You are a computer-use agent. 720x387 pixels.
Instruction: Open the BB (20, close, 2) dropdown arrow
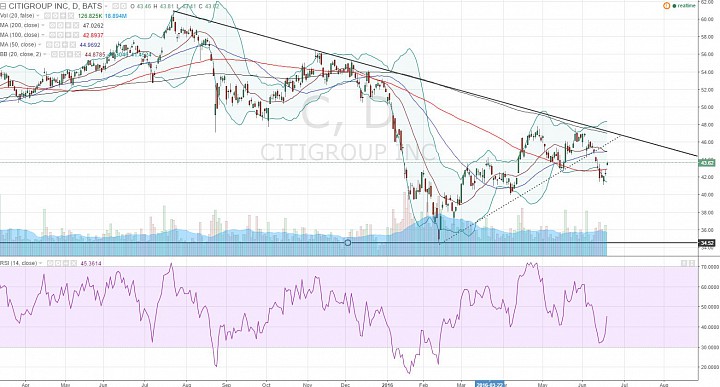coord(45,54)
